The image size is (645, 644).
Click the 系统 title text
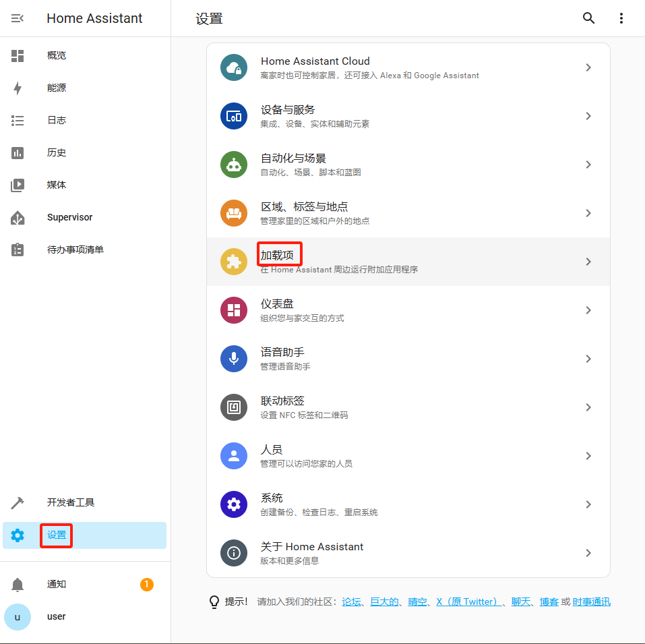272,498
